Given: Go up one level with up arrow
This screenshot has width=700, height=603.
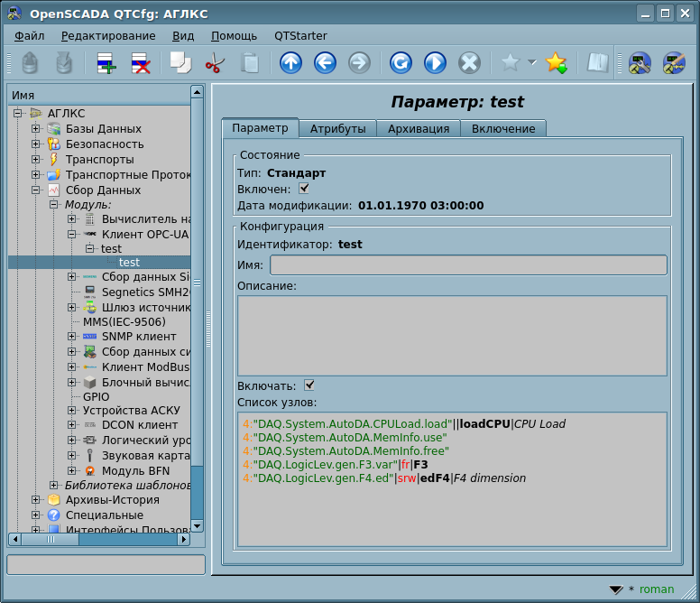Looking at the screenshot, I should (x=290, y=63).
